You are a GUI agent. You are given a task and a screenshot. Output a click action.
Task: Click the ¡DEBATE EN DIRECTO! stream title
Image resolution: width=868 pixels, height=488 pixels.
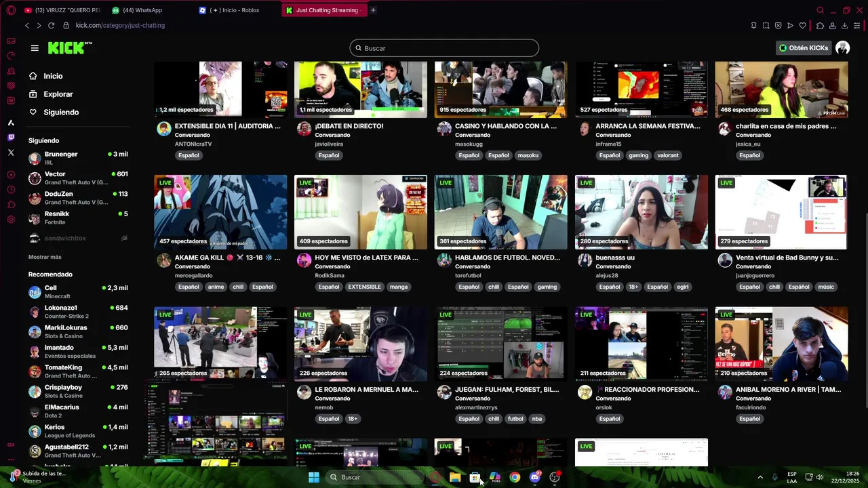click(349, 126)
